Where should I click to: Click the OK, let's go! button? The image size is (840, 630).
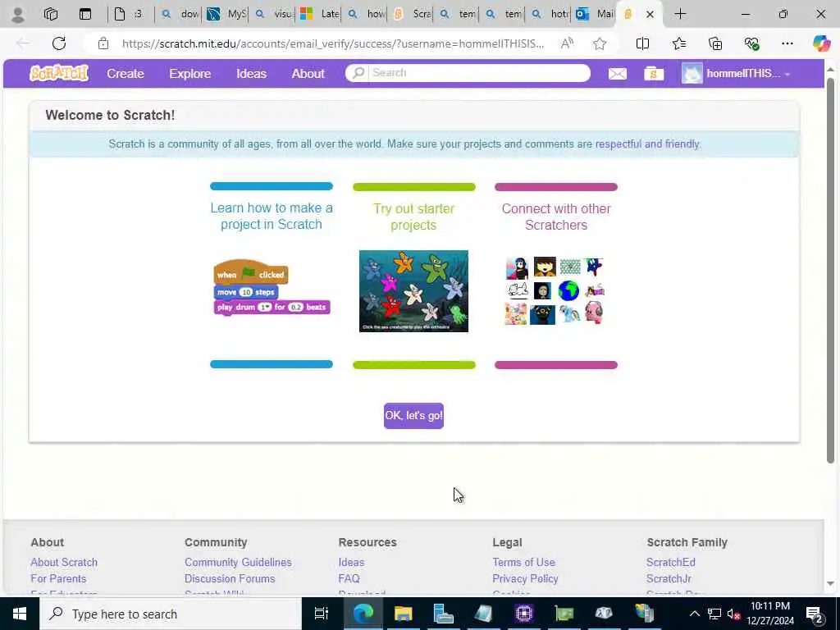(413, 416)
